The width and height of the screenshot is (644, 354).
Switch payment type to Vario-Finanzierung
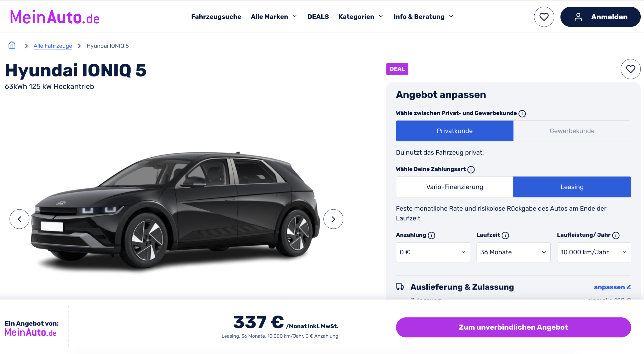455,187
